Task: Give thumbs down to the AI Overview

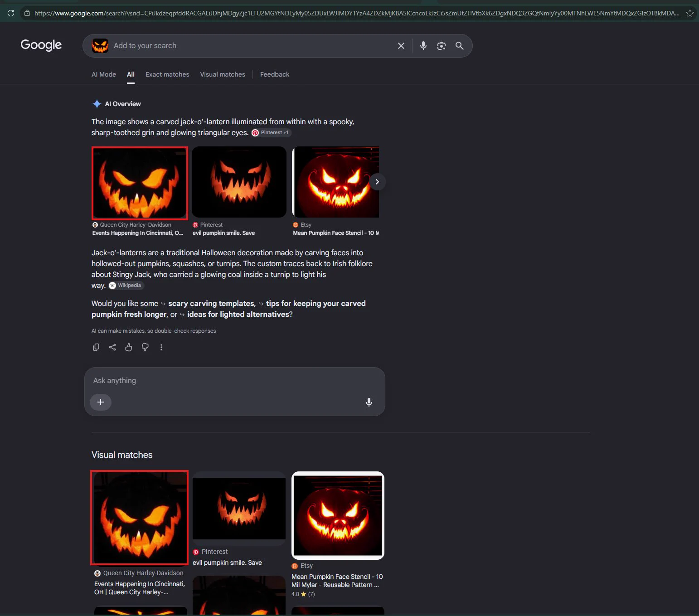Action: (x=145, y=347)
